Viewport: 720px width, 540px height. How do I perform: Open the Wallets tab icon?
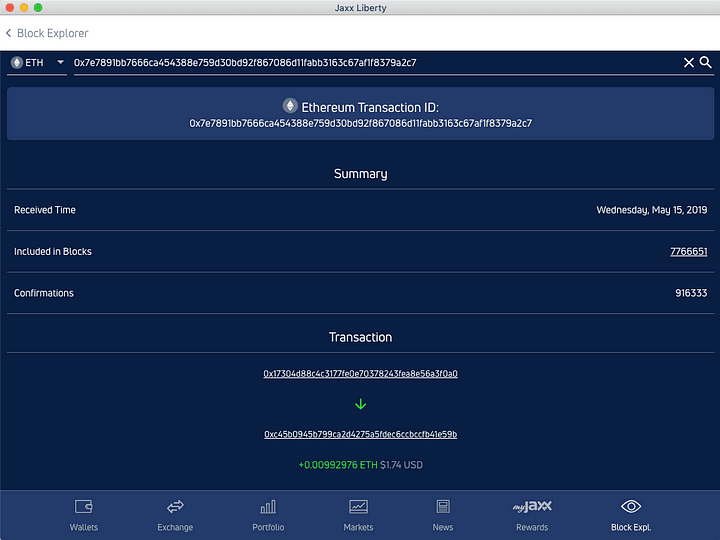[x=84, y=506]
